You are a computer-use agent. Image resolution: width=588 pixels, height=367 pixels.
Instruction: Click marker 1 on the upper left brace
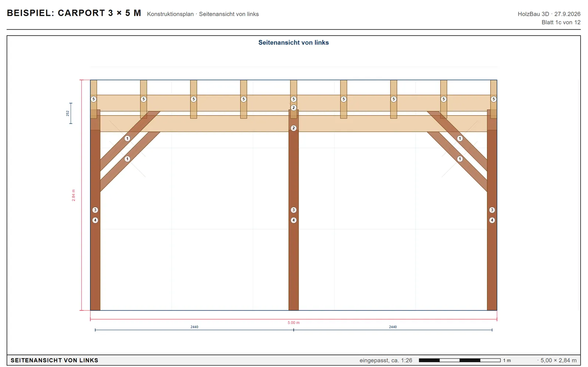click(x=127, y=138)
